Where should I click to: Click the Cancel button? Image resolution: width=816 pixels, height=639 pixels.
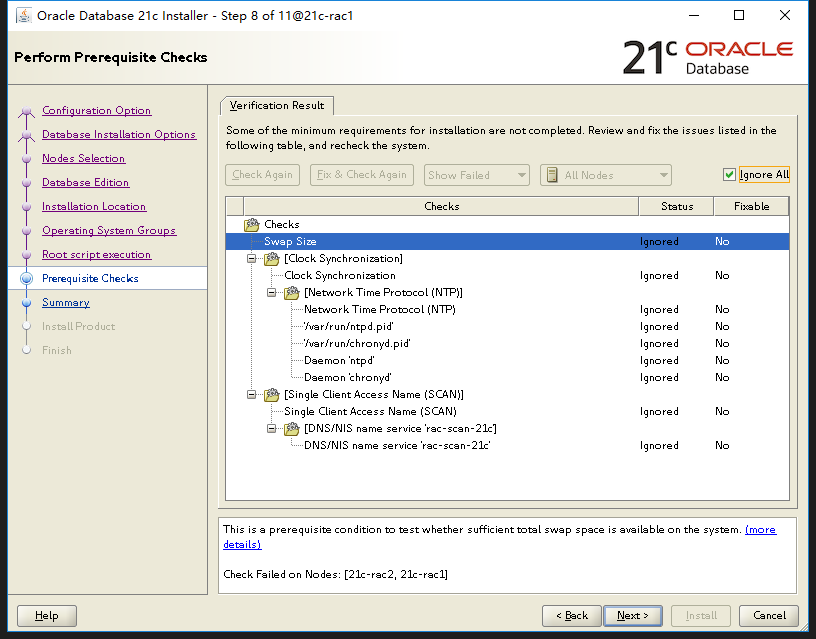[x=769, y=616]
